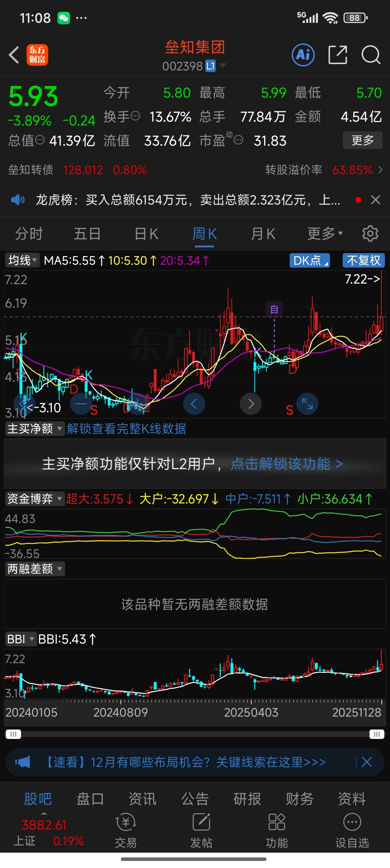
Task: Tap the L1 level badge
Action: click(x=210, y=66)
